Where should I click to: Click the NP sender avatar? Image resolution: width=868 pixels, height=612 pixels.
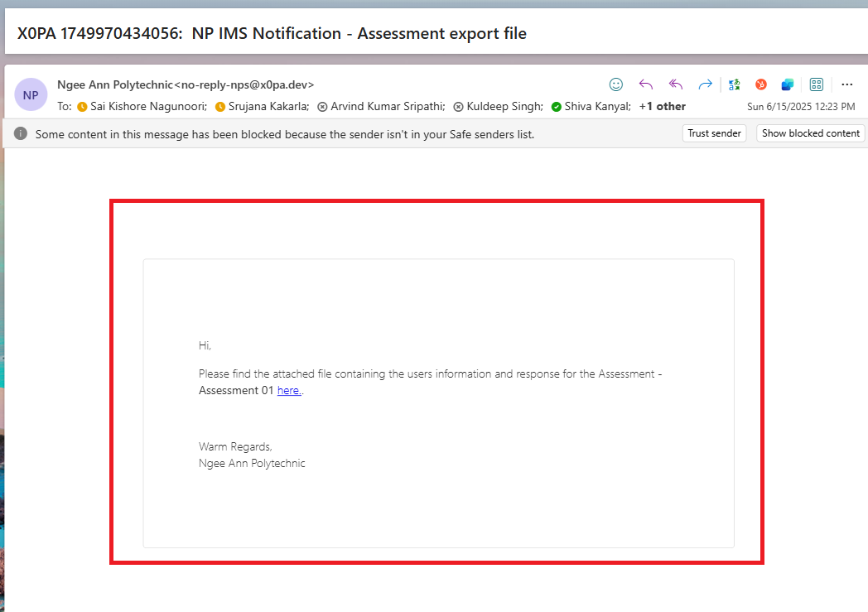tap(31, 94)
